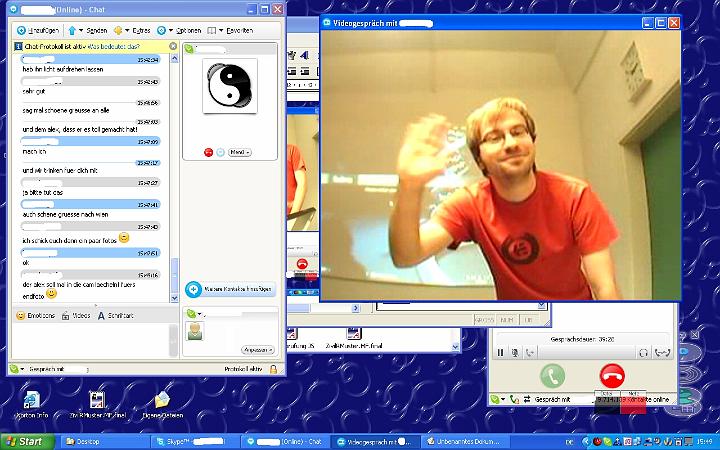720x450 pixels.
Task: Switch to Desktop taskbar item
Action: [104, 442]
